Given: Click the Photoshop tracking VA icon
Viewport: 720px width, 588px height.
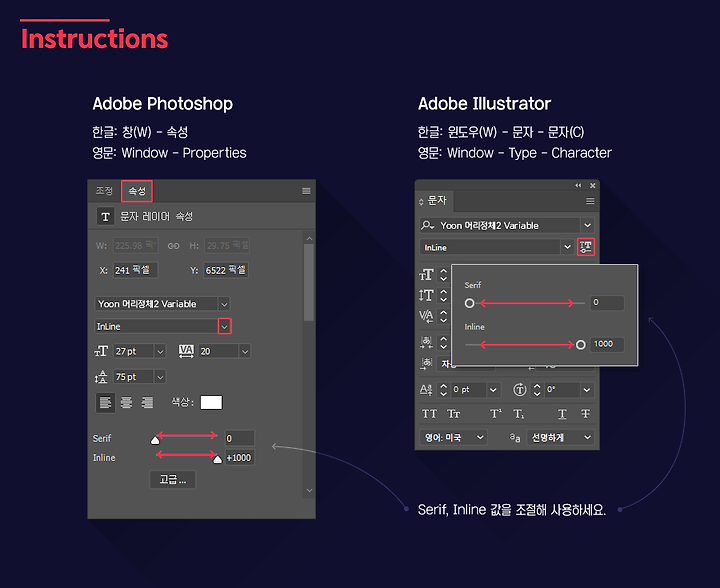Looking at the screenshot, I should (186, 351).
